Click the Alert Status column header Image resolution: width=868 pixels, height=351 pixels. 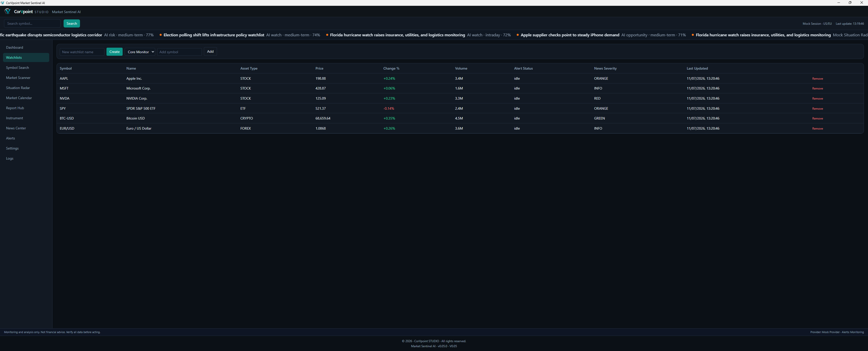tap(523, 68)
